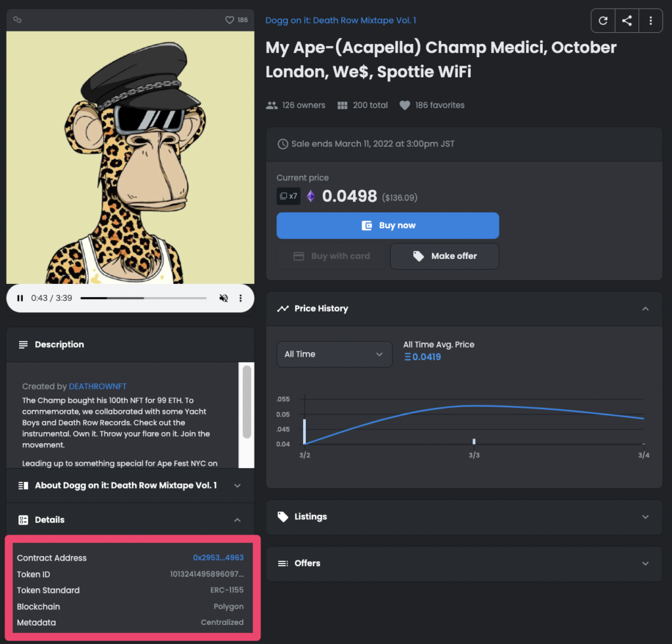The image size is (672, 644).
Task: Collapse the Details section
Action: click(238, 520)
